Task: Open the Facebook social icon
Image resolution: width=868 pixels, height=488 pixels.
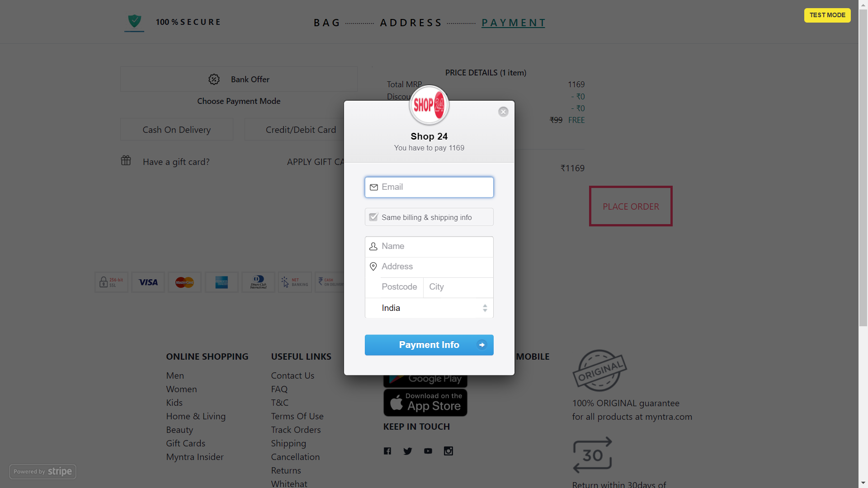Action: click(x=387, y=451)
